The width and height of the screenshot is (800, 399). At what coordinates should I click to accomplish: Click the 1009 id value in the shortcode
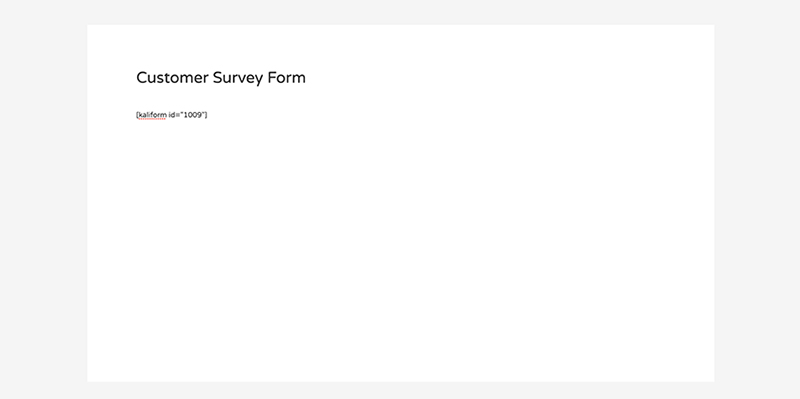click(193, 115)
